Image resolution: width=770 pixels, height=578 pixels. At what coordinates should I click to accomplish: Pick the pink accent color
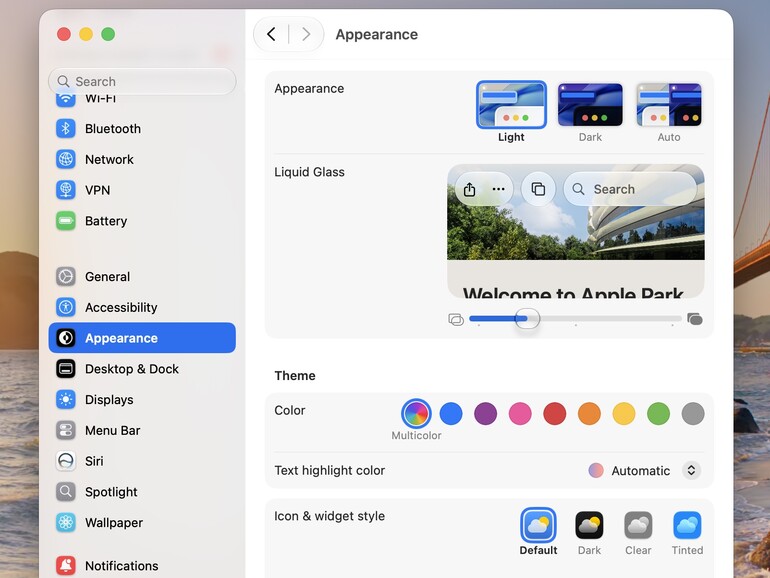pyautogui.click(x=520, y=413)
